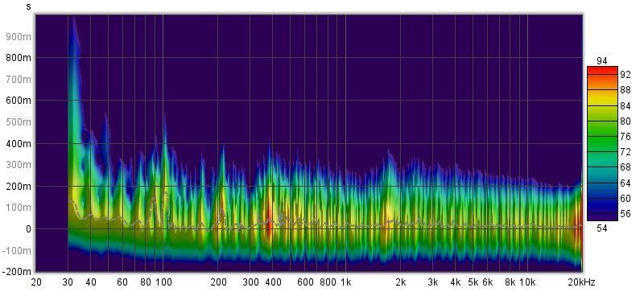Click the 400m time axis label
The image size is (644, 292).
coord(19,144)
